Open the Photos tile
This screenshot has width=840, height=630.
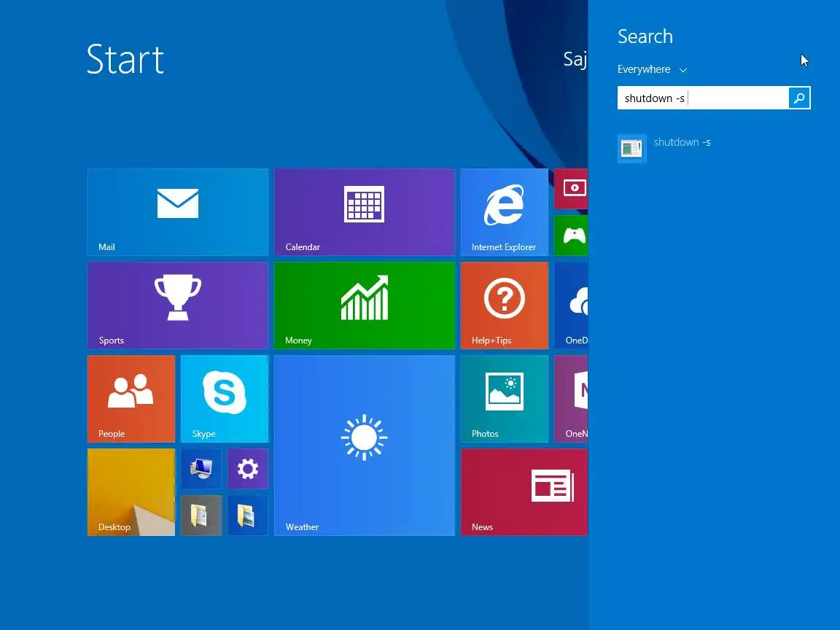(504, 399)
